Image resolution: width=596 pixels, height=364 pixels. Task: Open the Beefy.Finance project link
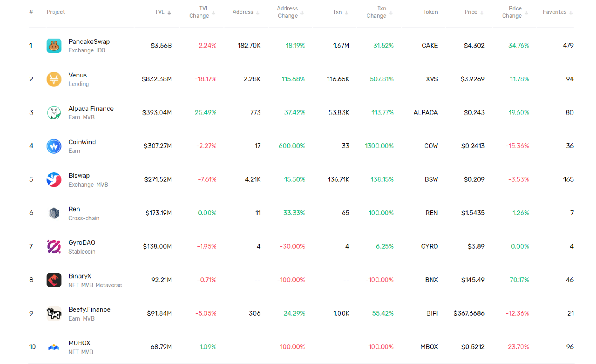coord(89,310)
